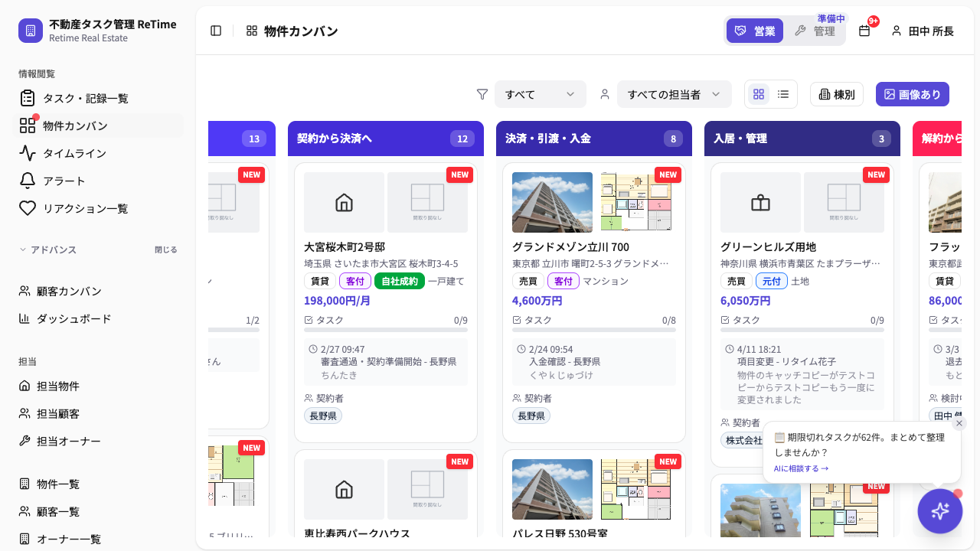Click the floor plan placeholder on 大宮桜木町2号邸

(x=427, y=202)
